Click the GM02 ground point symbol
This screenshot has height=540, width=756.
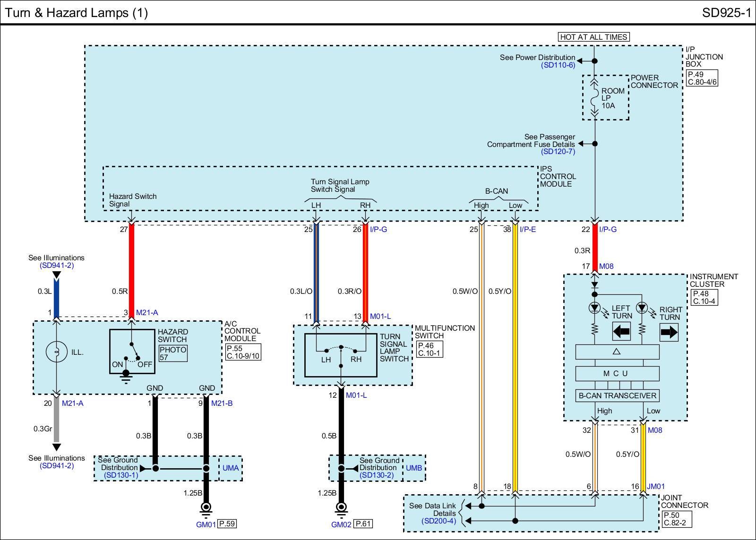tap(341, 508)
